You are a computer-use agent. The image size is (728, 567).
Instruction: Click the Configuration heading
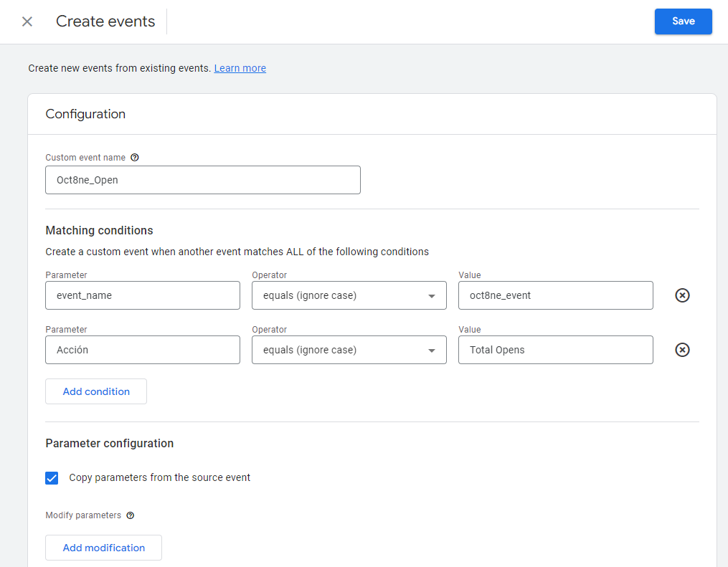85,114
